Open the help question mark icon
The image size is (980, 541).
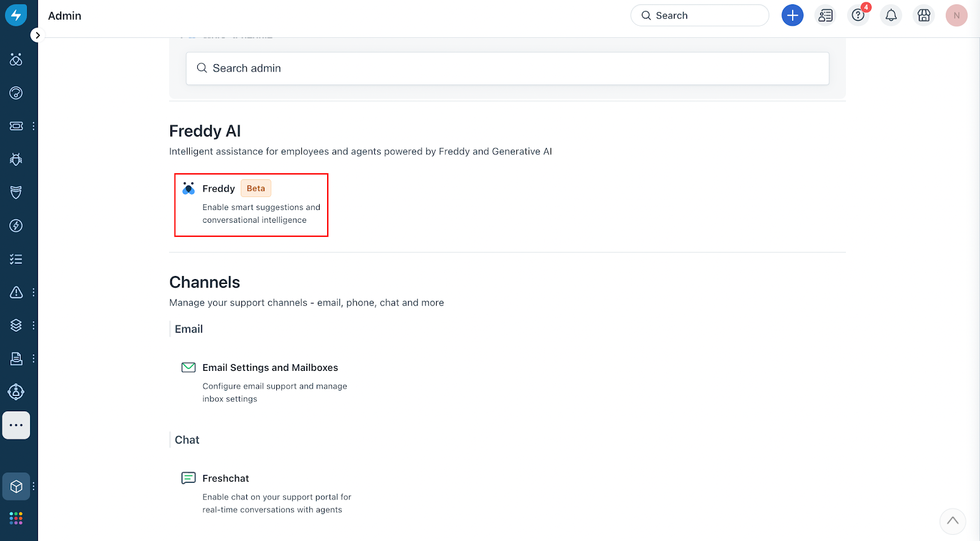coord(858,15)
